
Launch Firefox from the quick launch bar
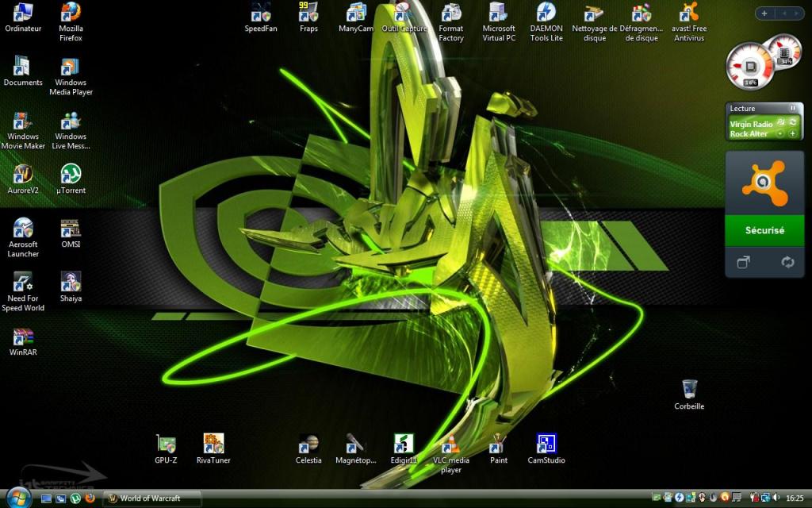coord(90,498)
